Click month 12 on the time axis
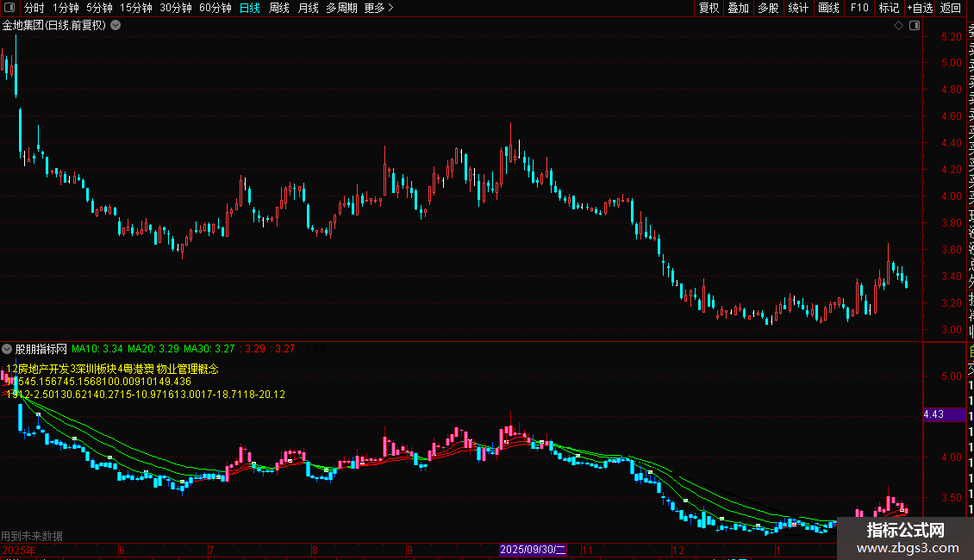Screen dimensions: 974x560 pyautogui.click(x=678, y=550)
